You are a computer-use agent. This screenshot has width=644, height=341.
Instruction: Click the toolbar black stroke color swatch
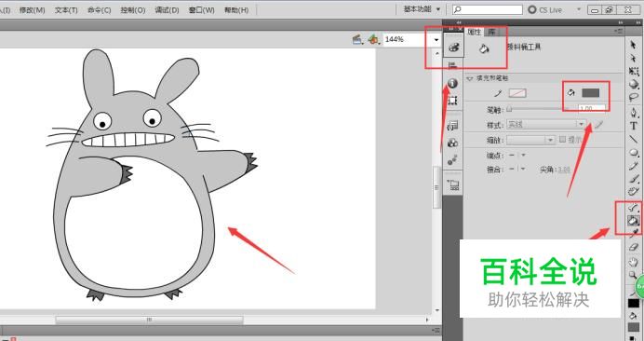(x=634, y=303)
